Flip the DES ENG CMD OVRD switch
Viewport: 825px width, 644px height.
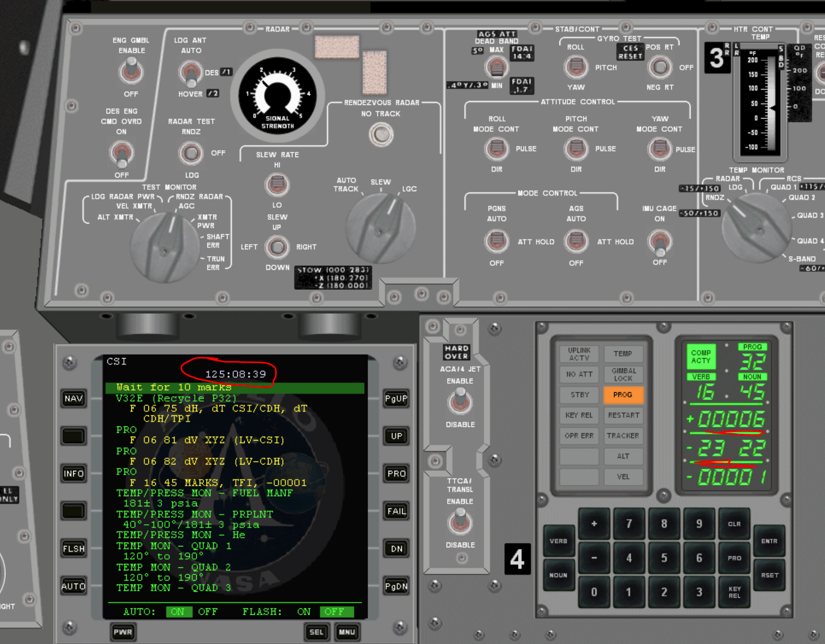coord(121,153)
